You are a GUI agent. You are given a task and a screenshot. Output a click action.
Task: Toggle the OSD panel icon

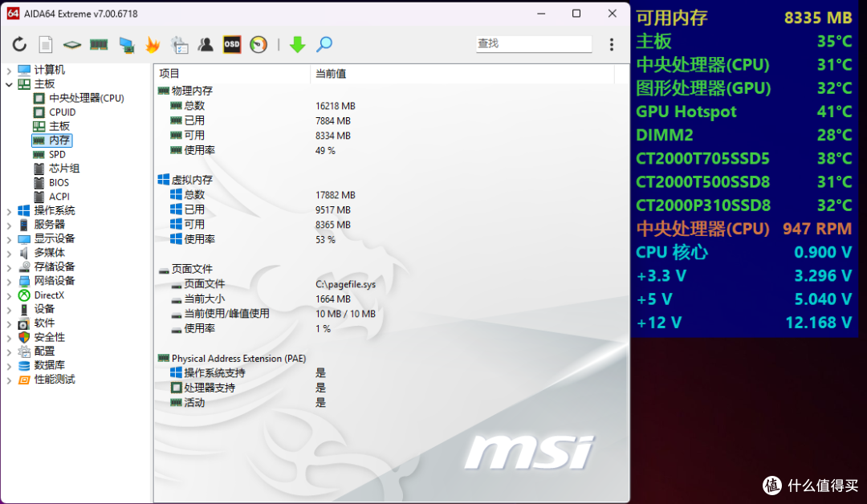(232, 44)
